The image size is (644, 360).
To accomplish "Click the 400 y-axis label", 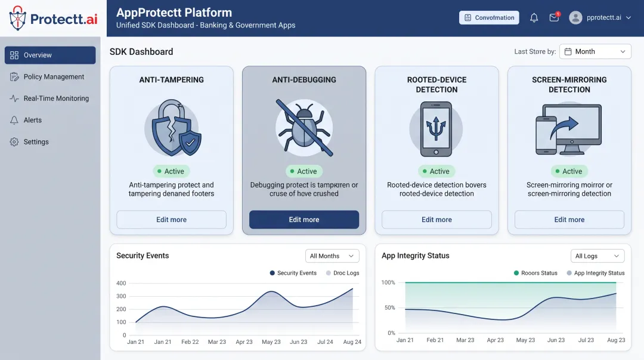I will tap(121, 283).
